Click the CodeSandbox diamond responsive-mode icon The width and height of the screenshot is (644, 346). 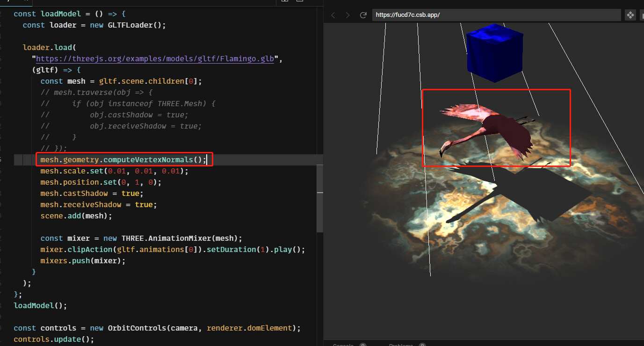[x=630, y=14]
